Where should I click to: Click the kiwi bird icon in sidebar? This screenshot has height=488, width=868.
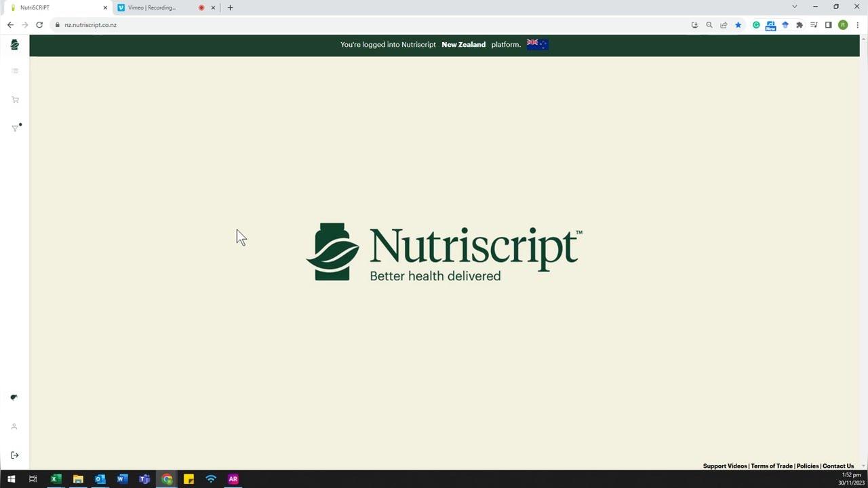click(14, 398)
